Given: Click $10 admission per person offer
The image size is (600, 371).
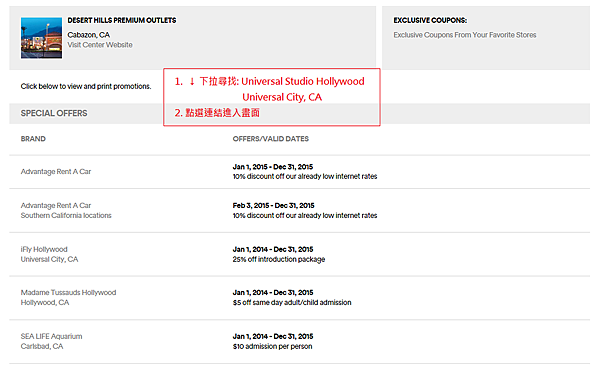Looking at the screenshot, I should pos(272,347).
